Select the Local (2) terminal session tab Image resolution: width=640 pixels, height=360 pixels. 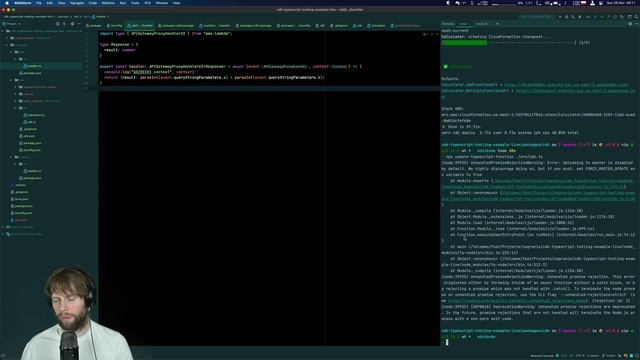click(482, 24)
